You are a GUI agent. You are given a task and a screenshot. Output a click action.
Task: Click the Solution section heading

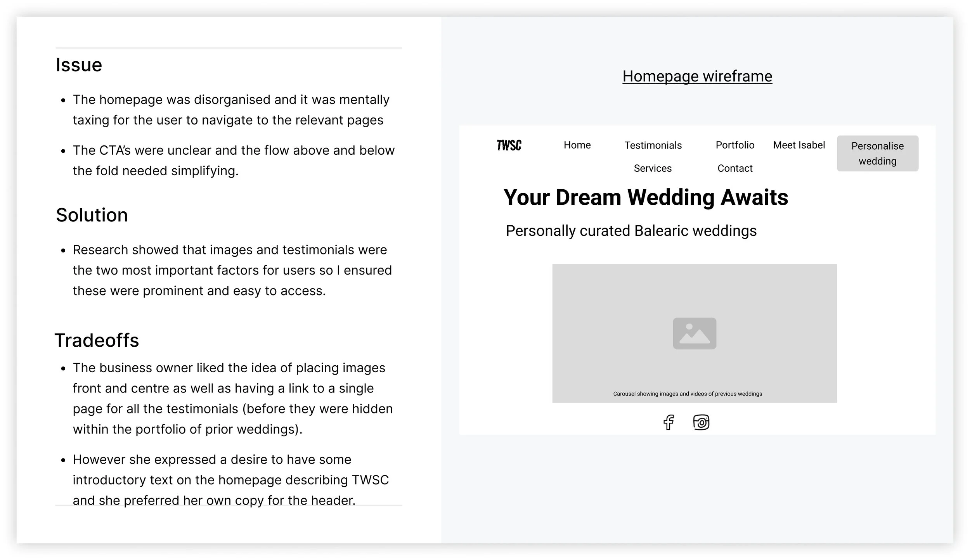point(92,215)
